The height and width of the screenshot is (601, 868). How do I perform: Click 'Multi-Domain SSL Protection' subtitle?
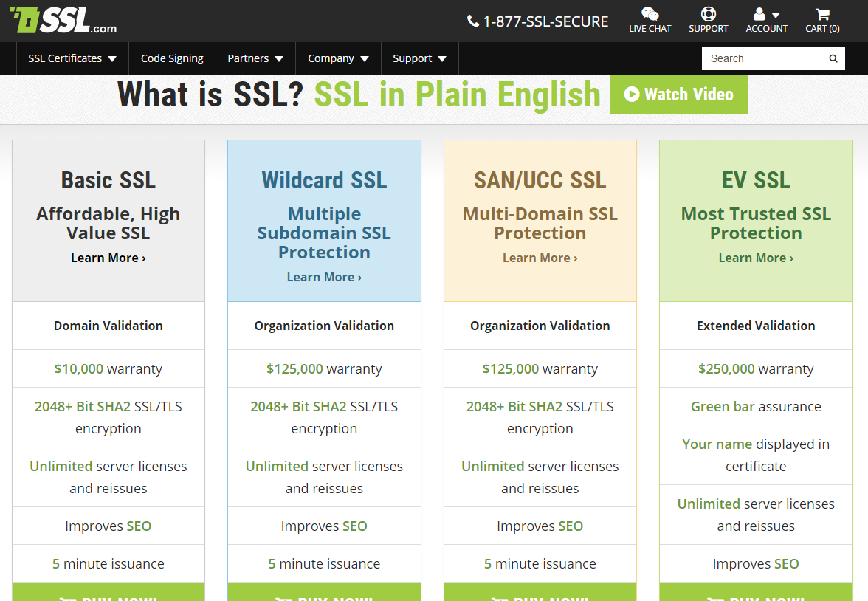pos(540,223)
